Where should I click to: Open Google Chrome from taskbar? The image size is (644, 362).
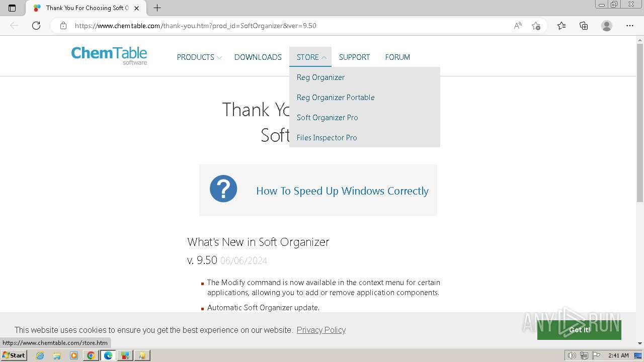(91, 355)
